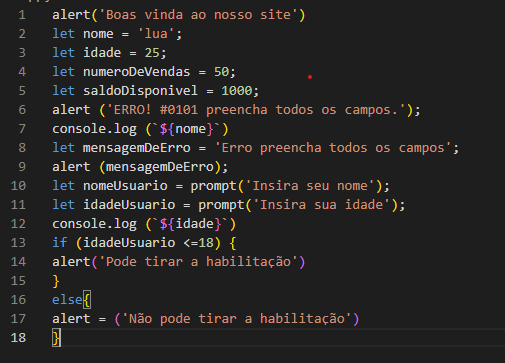Click line number 1 in the gutter
Screen dimensions: 505x363
tap(22, 15)
